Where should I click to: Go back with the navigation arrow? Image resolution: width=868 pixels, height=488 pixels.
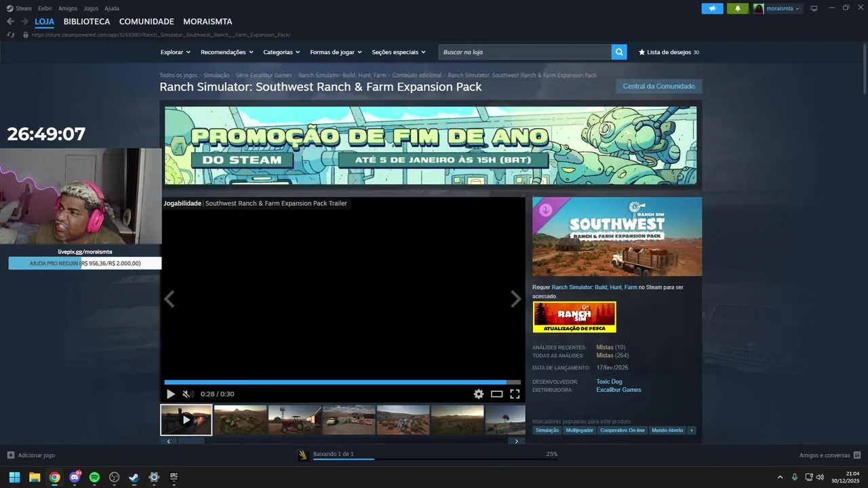[x=10, y=22]
